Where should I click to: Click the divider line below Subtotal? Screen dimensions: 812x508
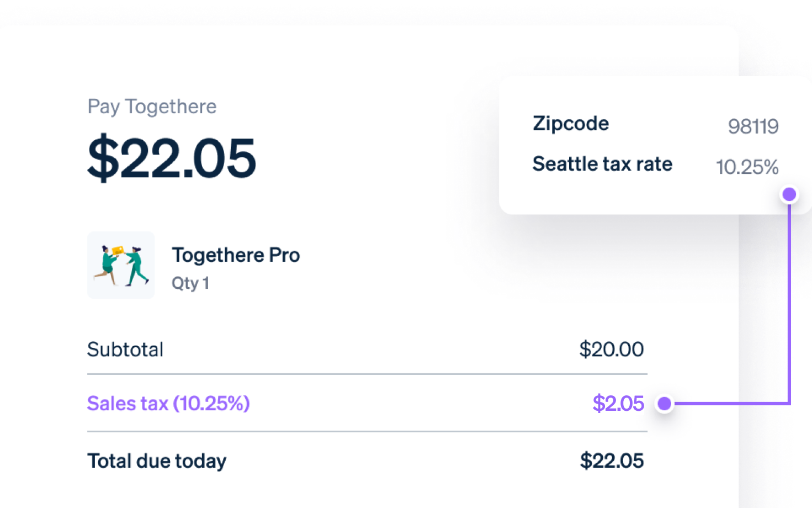click(367, 374)
